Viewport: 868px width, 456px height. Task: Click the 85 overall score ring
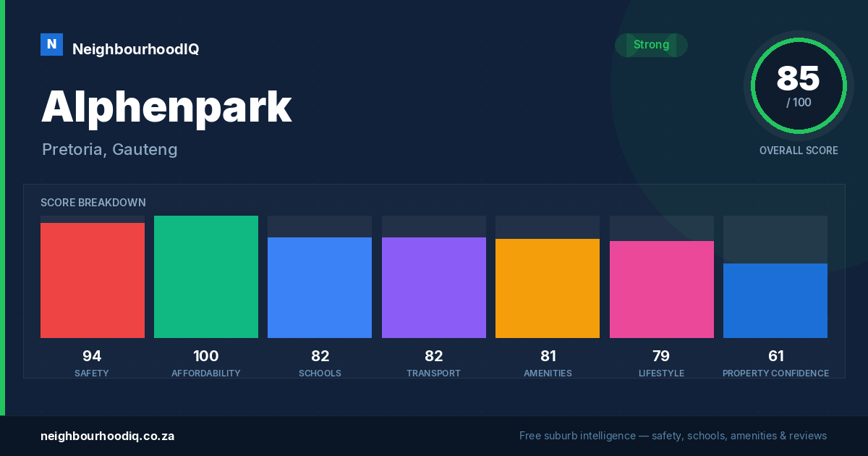(x=799, y=86)
